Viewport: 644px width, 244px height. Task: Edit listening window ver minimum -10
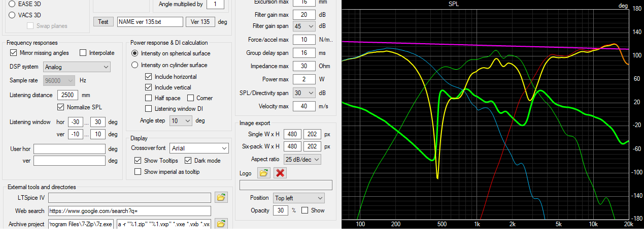coord(77,134)
